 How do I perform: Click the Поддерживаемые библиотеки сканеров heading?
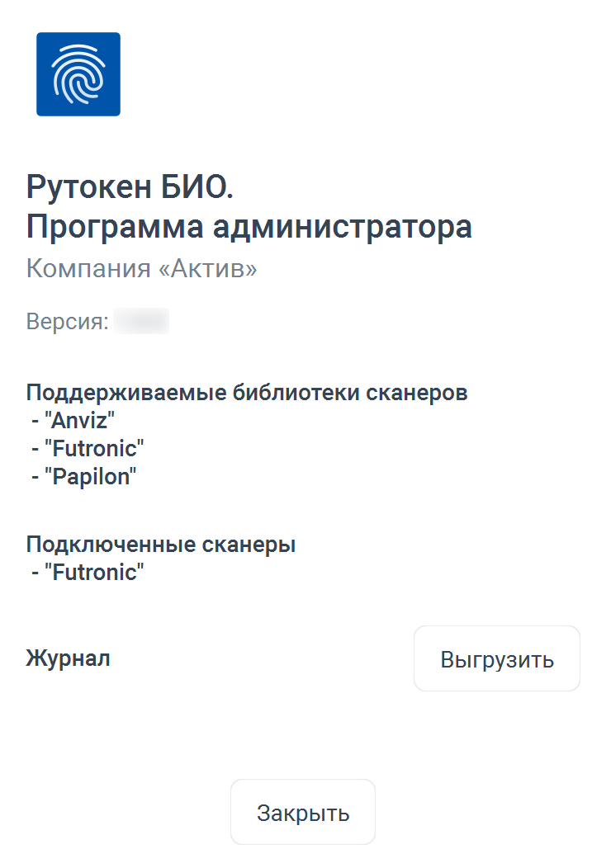[247, 393]
